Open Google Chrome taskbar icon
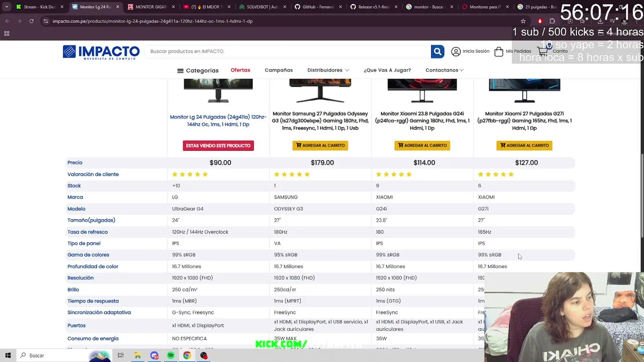Image resolution: width=644 pixels, height=362 pixels. pyautogui.click(x=187, y=355)
